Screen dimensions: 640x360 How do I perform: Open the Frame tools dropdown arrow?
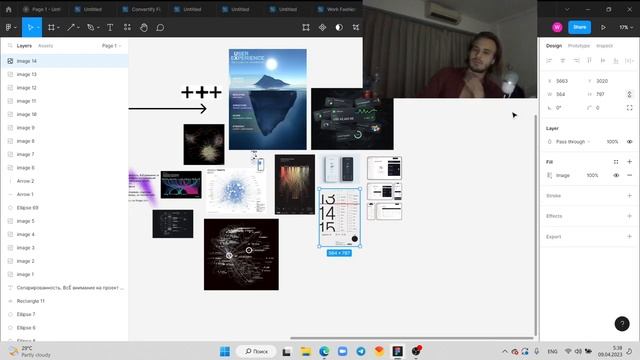[x=58, y=27]
